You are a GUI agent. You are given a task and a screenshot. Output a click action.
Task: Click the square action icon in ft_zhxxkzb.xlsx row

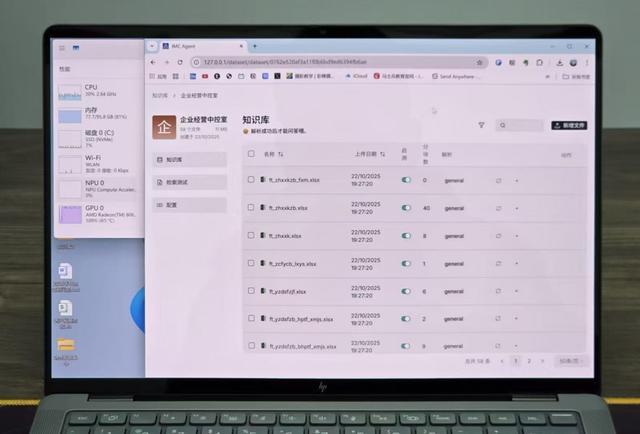498,208
